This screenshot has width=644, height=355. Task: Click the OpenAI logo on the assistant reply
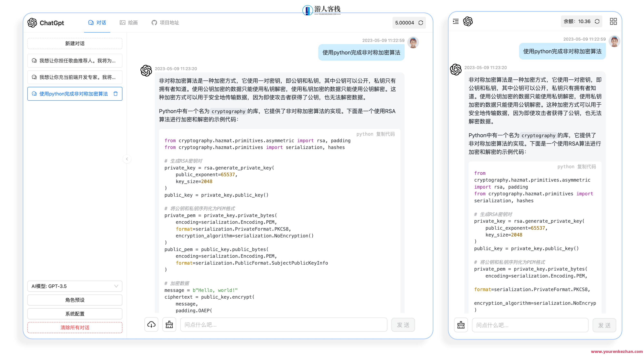[146, 71]
